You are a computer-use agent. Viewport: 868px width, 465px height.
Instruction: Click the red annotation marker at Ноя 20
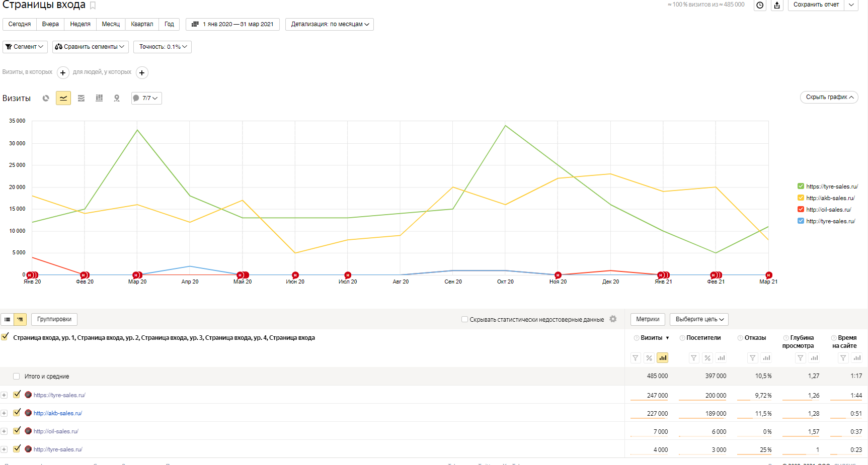(558, 275)
